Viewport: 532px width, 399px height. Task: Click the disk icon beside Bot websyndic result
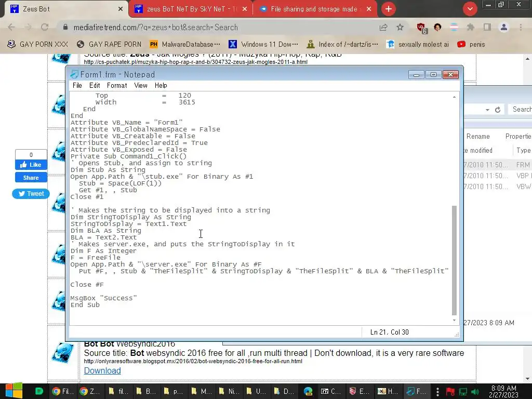(x=62, y=353)
